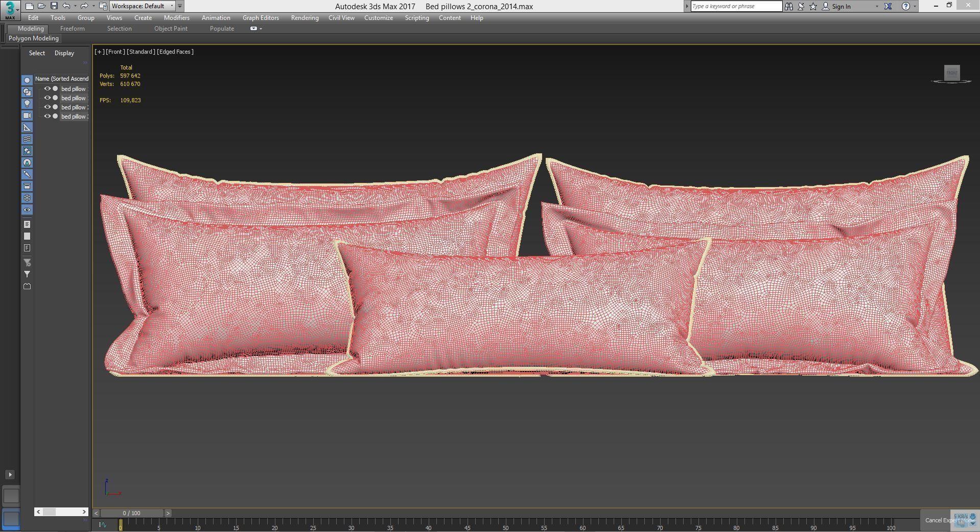This screenshot has width=980, height=532.
Task: Open Favorites with the star icon
Action: click(x=813, y=6)
